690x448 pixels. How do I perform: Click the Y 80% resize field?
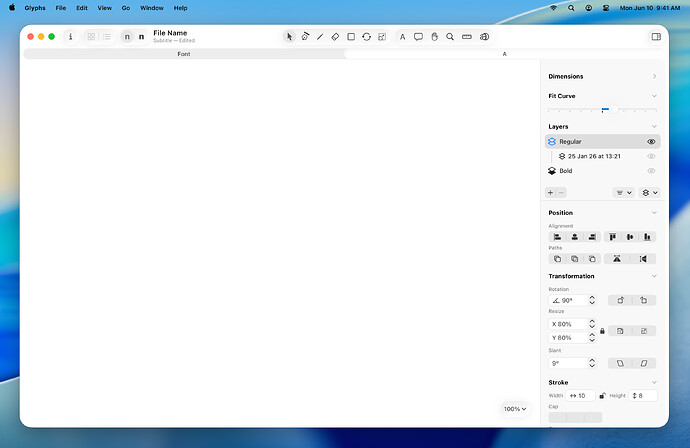coord(568,338)
